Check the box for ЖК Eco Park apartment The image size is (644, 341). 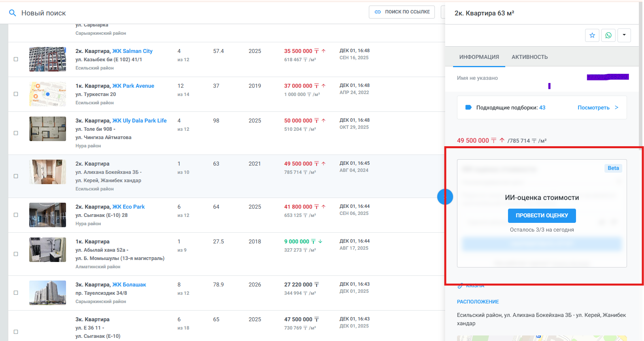click(16, 215)
